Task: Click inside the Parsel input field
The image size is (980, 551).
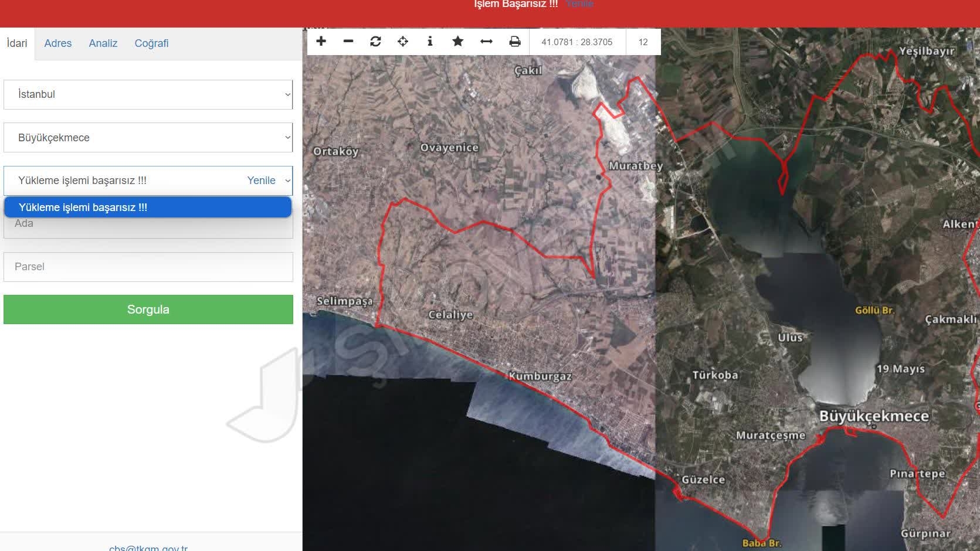Action: click(148, 267)
